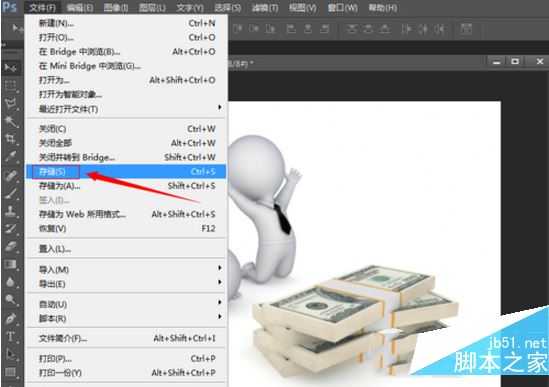Select the Path Selection tool

tap(11, 354)
